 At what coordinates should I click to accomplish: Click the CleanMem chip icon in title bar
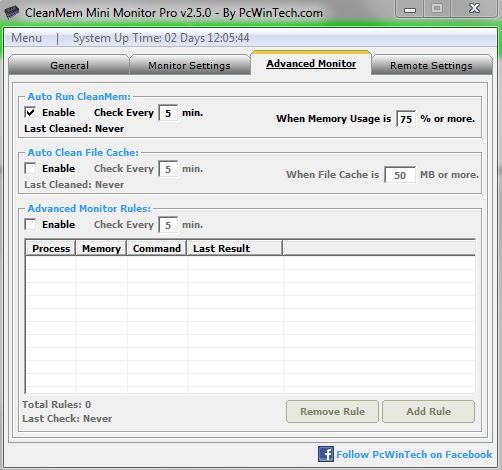[12, 12]
